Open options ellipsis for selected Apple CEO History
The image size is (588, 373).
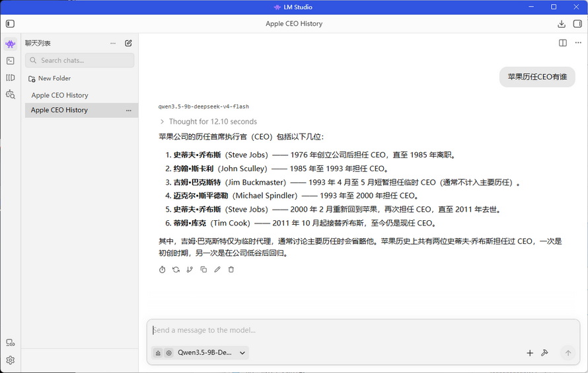pyautogui.click(x=129, y=110)
